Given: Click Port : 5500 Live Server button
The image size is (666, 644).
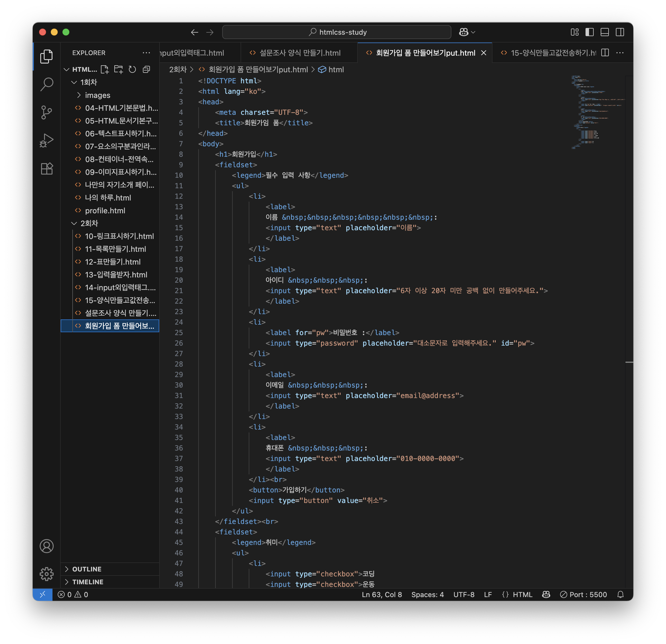Looking at the screenshot, I should coord(584,594).
